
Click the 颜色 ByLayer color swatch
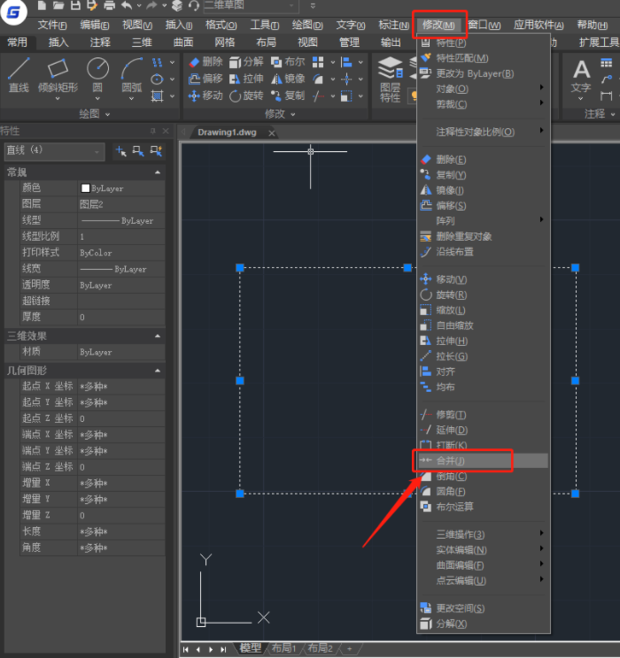(x=85, y=188)
